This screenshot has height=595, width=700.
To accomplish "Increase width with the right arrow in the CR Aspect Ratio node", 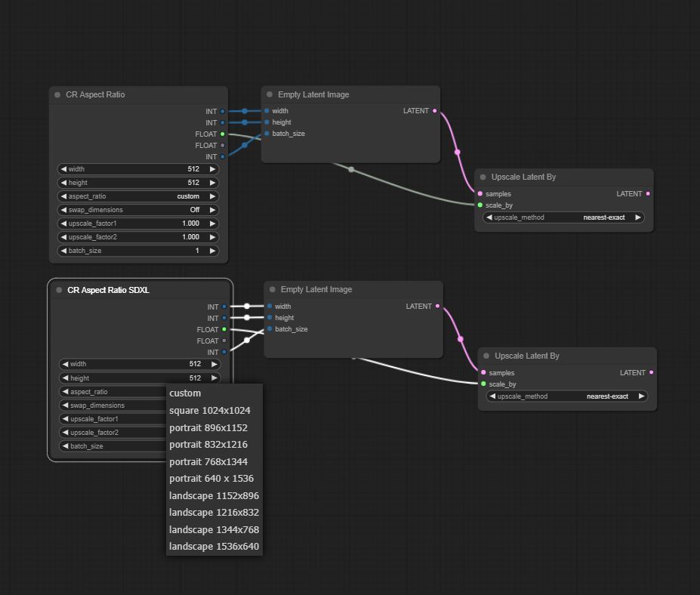I will pos(212,169).
